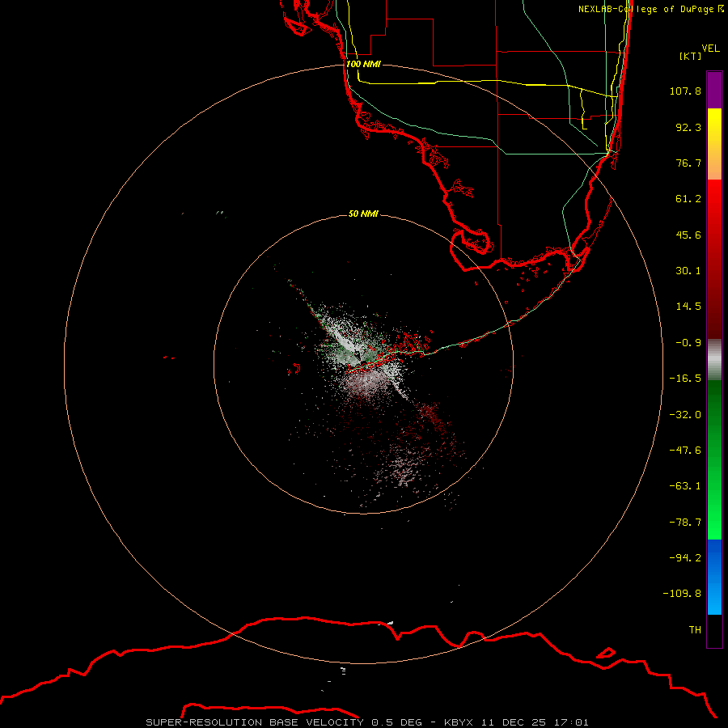Click the purple segment of the velocity color bar
This screenshot has height=728, width=728.
point(714,90)
